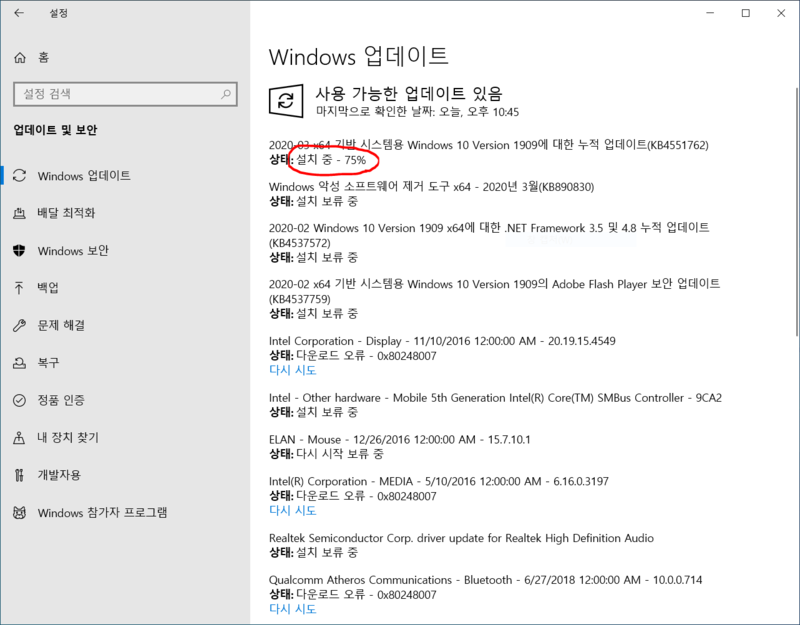Image resolution: width=800 pixels, height=625 pixels.
Task: Click the 정품 인증 checkmark circle icon
Action: (19, 400)
